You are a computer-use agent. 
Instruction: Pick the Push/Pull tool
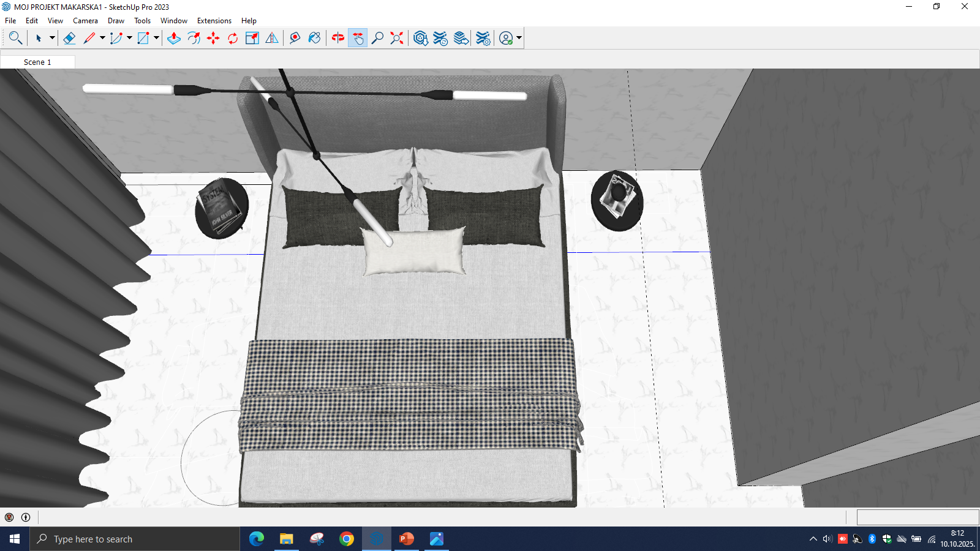(174, 38)
